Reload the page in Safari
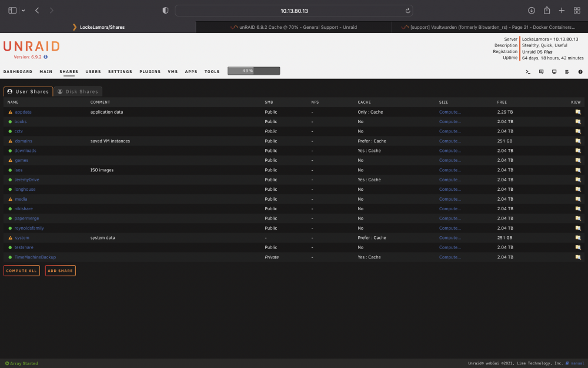The image size is (588, 368). tap(407, 11)
